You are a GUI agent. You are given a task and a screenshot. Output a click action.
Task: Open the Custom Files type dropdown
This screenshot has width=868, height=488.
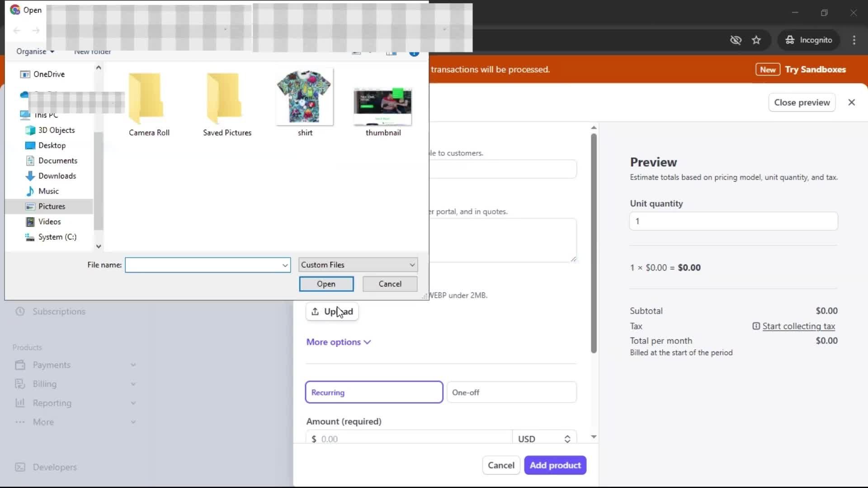358,265
